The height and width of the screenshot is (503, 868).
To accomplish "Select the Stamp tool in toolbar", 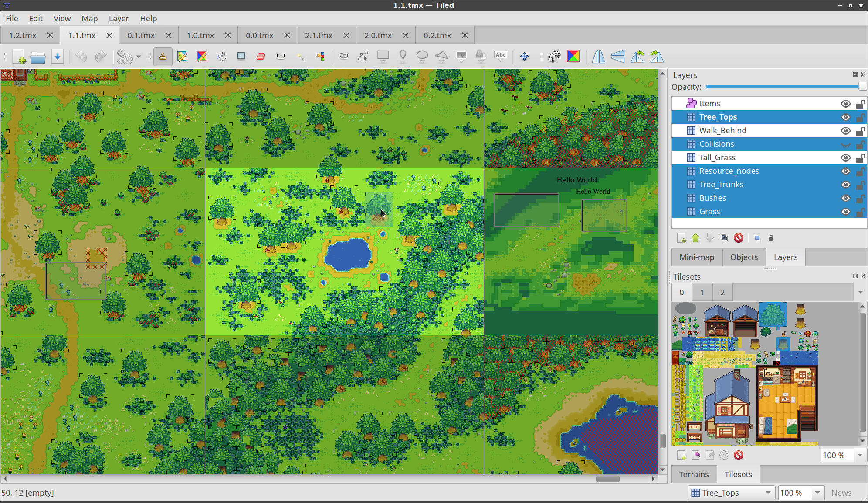I will click(x=162, y=56).
